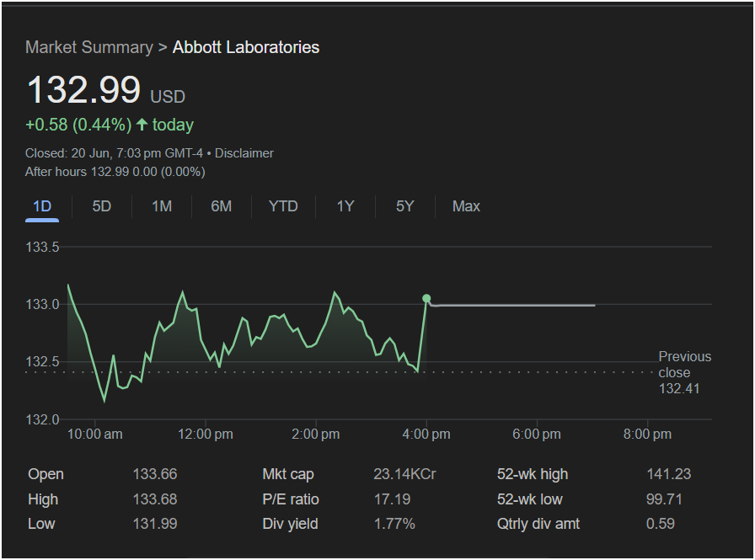Click the Mkt cap label
This screenshot has width=755, height=560.
288,474
